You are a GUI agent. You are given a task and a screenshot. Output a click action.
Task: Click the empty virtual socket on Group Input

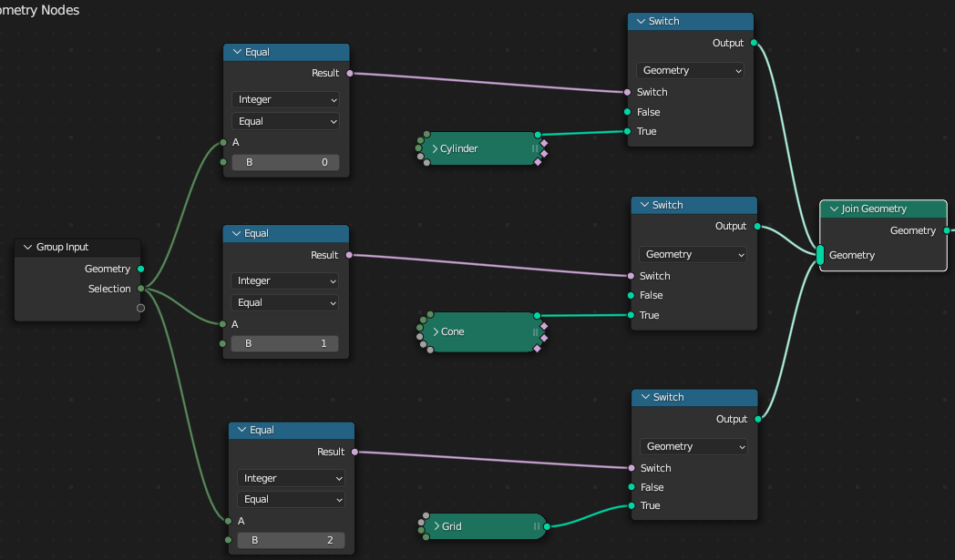tap(140, 308)
